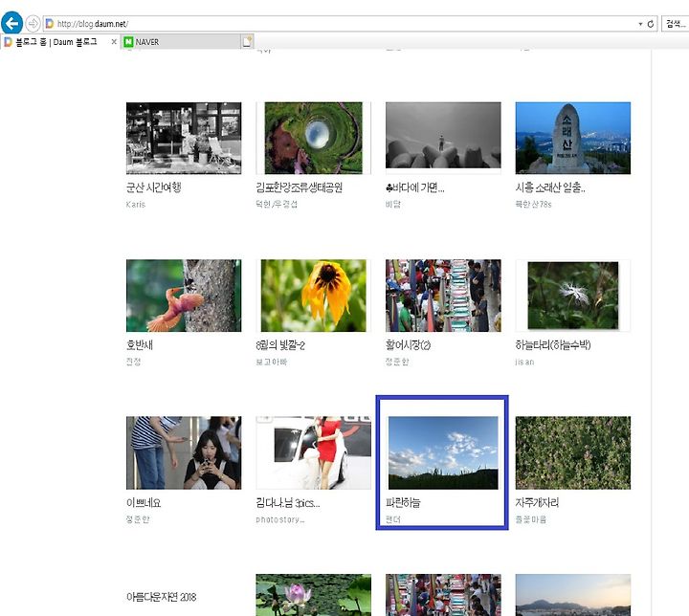Open the 군산 시간여행 post title
Image resolution: width=689 pixels, height=616 pixels.
pyautogui.click(x=153, y=187)
